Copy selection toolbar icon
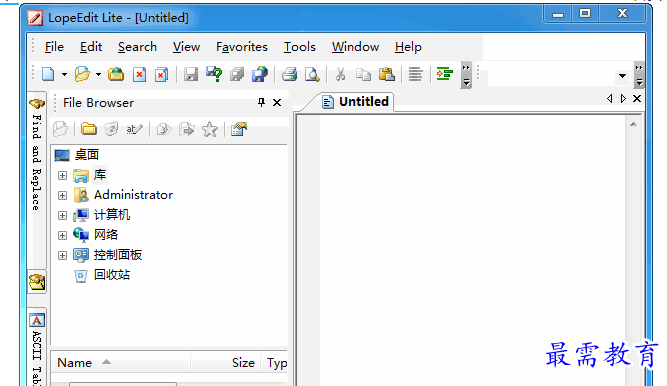667x386 pixels. pos(363,74)
